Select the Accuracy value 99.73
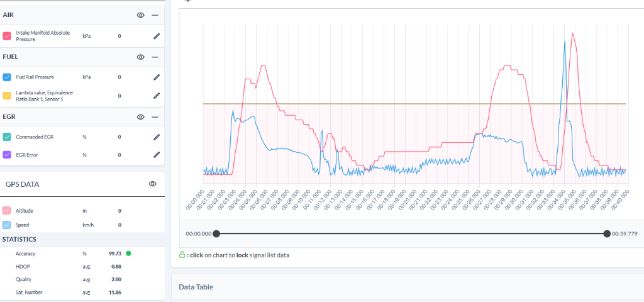The height and width of the screenshot is (302, 644). 116,254
